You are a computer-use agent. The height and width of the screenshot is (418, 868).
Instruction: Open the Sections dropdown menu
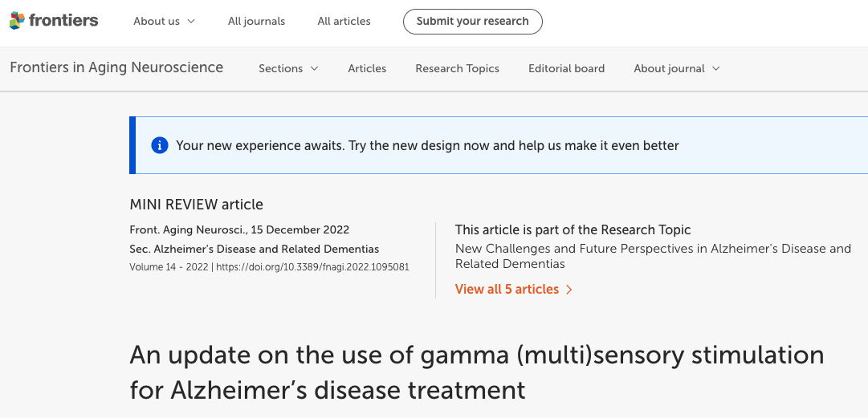pos(288,68)
